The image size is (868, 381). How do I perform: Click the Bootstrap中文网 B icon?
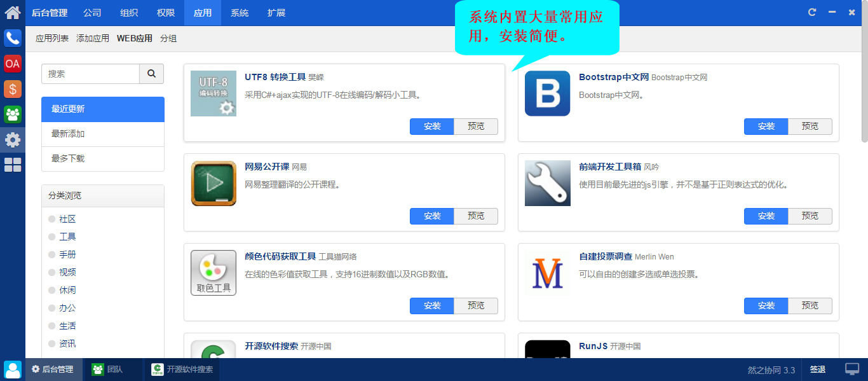click(x=548, y=94)
